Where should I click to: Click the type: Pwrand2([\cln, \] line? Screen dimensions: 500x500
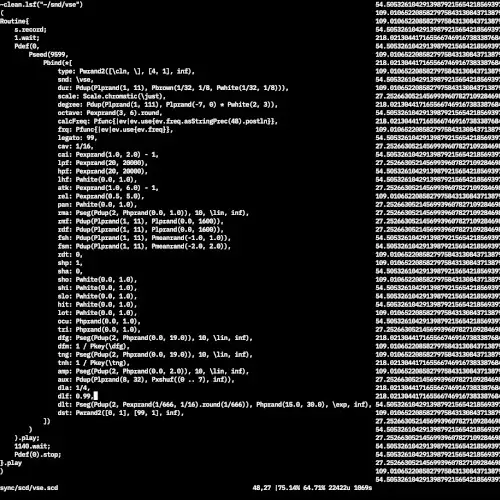tap(126, 71)
